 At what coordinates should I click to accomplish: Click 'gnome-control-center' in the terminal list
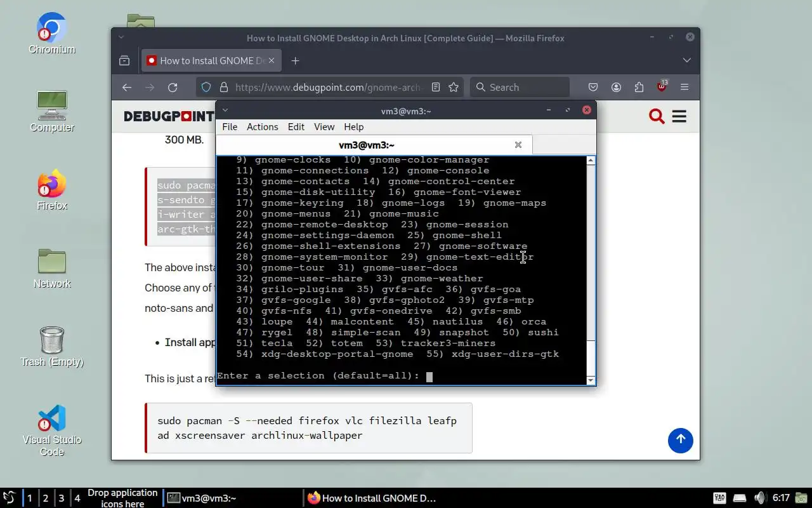coord(451,182)
